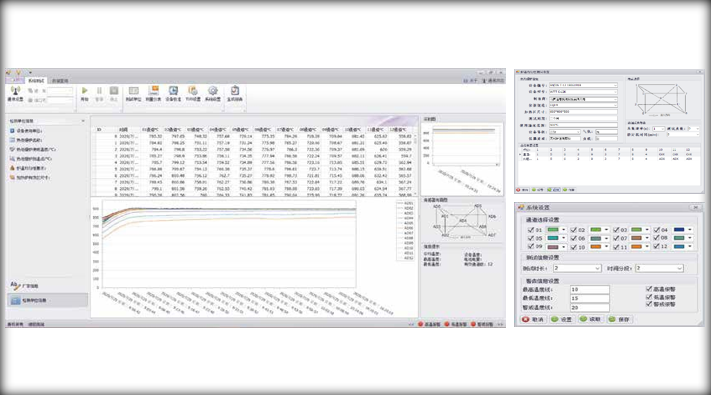Click the Read button in system settings dialog
Image resolution: width=711 pixels, height=395 pixels.
[x=590, y=319]
